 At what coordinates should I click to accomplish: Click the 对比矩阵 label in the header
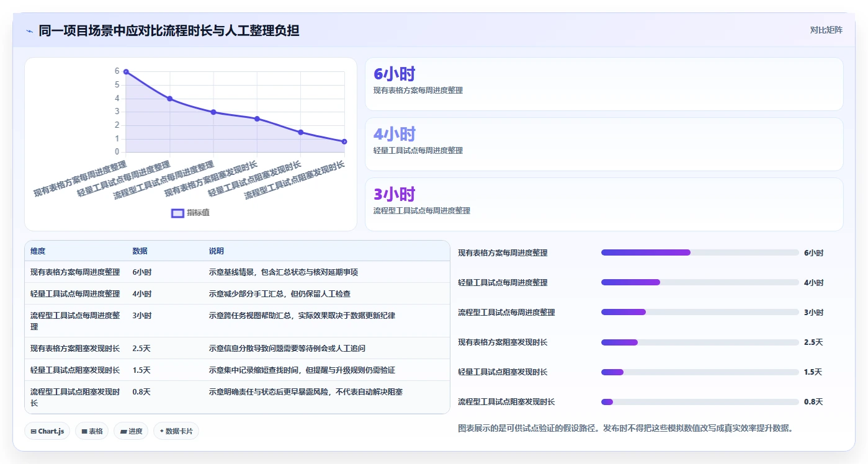click(x=826, y=30)
